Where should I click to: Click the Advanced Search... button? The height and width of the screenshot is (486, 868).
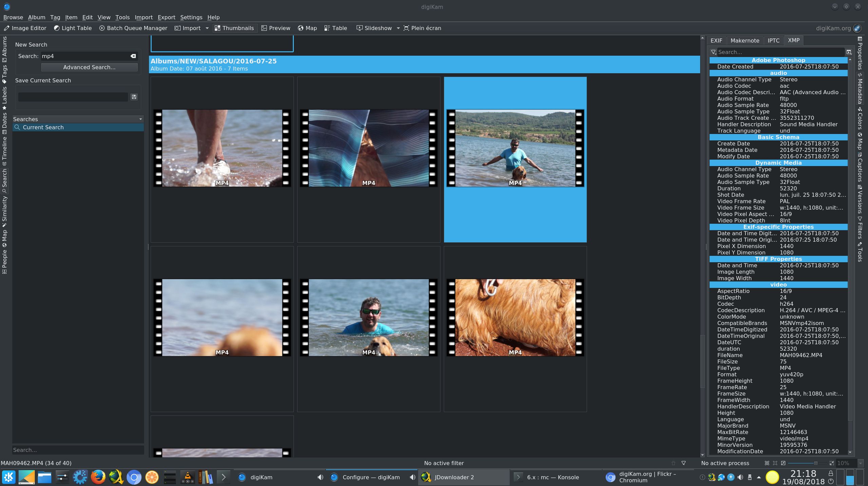pyautogui.click(x=89, y=67)
